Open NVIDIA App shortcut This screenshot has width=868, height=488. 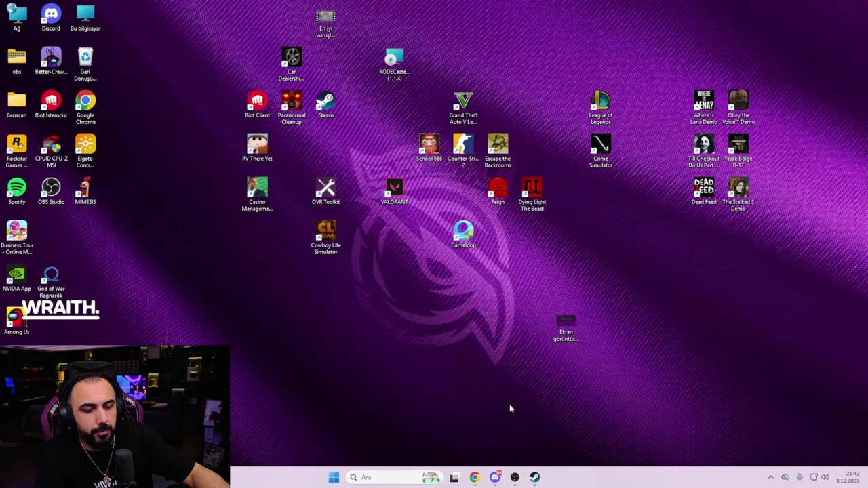(17, 278)
